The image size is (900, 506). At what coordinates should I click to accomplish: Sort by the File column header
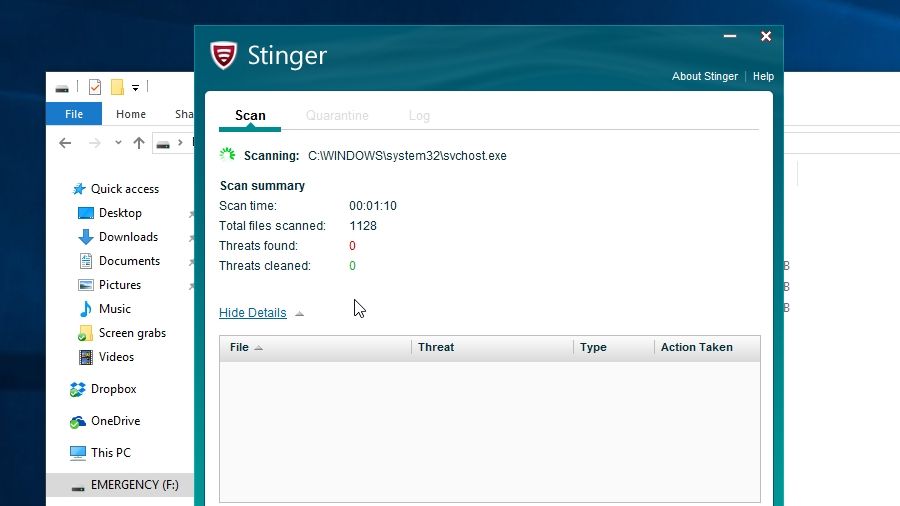pos(315,347)
